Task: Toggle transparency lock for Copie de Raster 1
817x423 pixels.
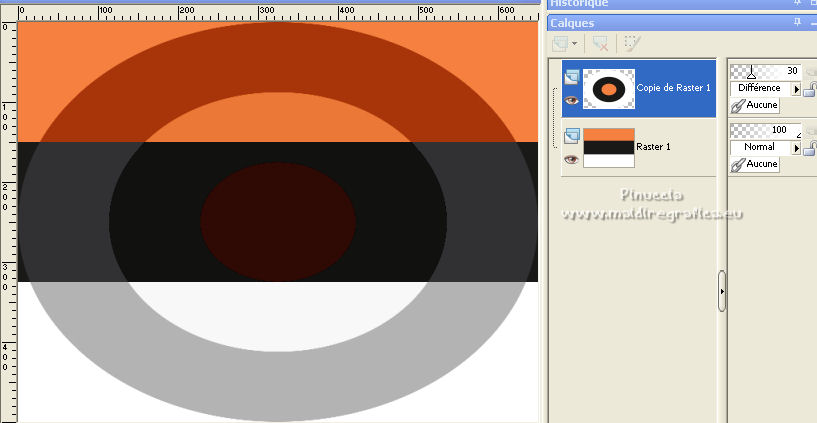Action: tap(809, 90)
